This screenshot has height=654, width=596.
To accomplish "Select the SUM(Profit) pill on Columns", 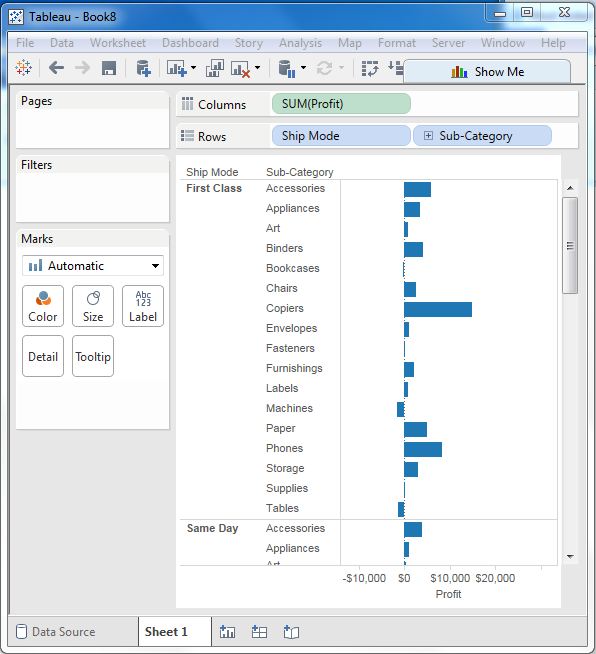I will tap(341, 104).
